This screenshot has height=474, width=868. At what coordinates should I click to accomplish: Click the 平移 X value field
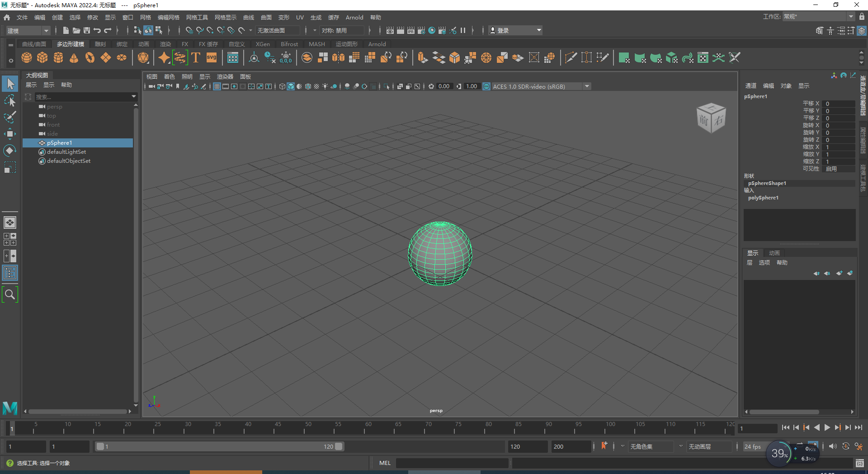click(838, 104)
